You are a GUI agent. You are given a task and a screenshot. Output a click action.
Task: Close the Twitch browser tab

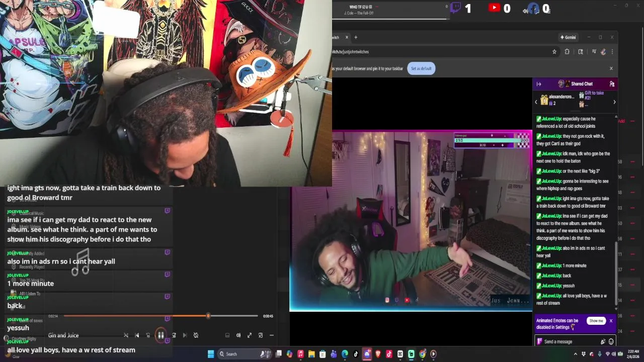click(346, 37)
